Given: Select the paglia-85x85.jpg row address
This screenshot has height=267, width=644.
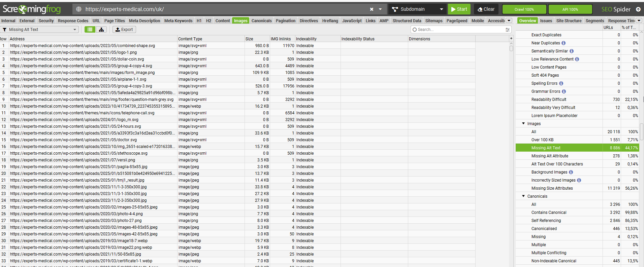Looking at the screenshot, I should pyautogui.click(x=79, y=167).
